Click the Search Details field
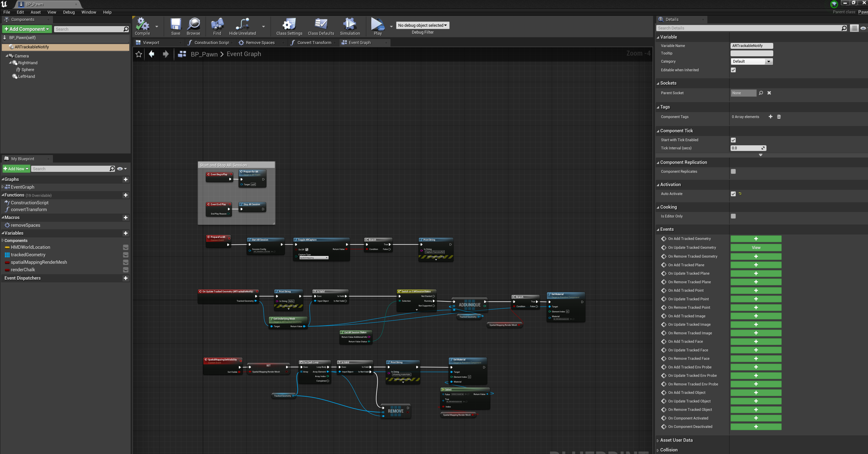 [752, 28]
